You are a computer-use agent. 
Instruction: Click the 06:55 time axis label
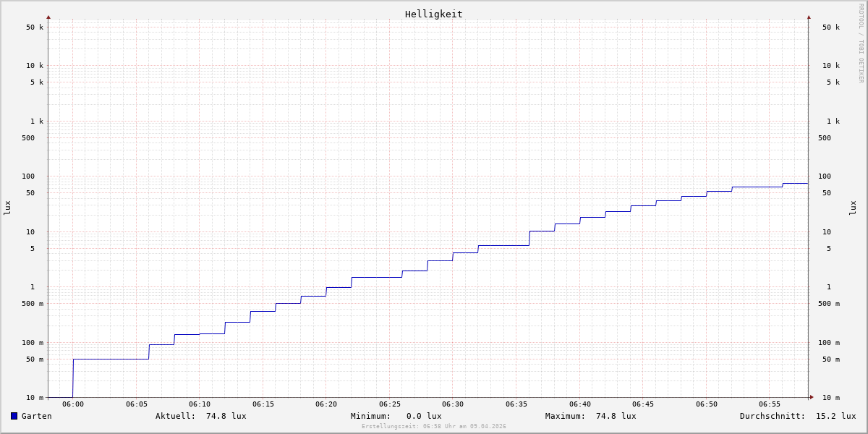click(770, 404)
